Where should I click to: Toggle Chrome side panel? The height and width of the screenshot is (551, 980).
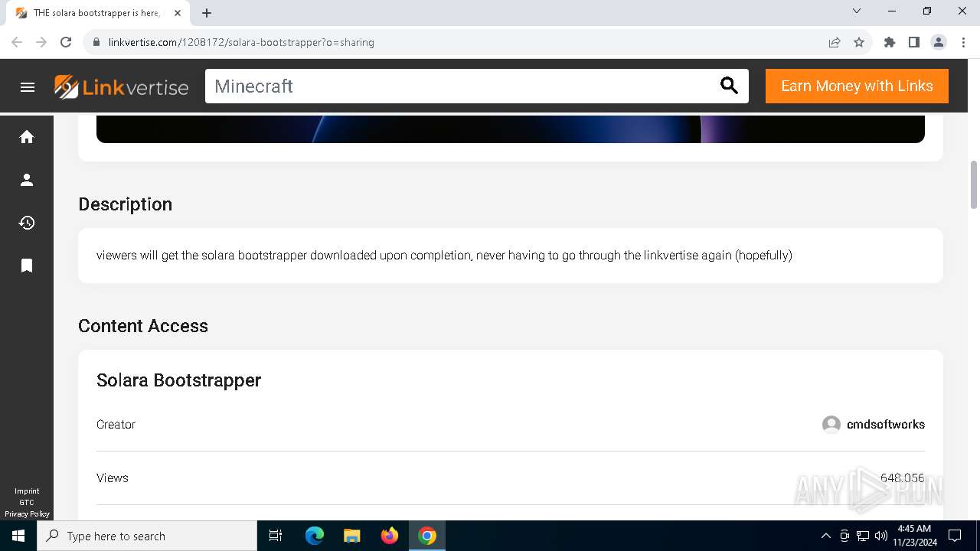tap(914, 42)
